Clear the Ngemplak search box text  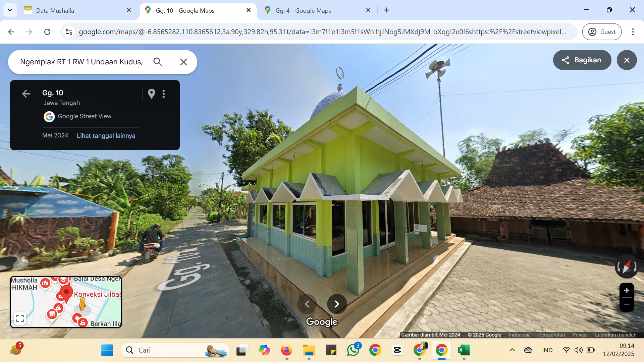(x=183, y=62)
